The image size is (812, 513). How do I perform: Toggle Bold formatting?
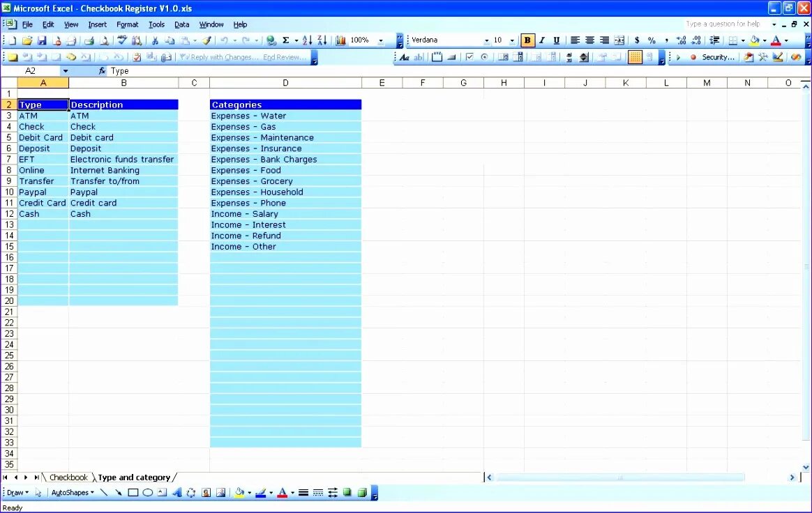[x=527, y=40]
